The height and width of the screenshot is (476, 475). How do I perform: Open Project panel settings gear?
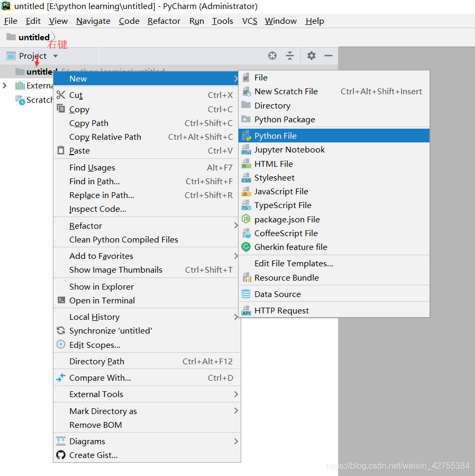click(311, 56)
